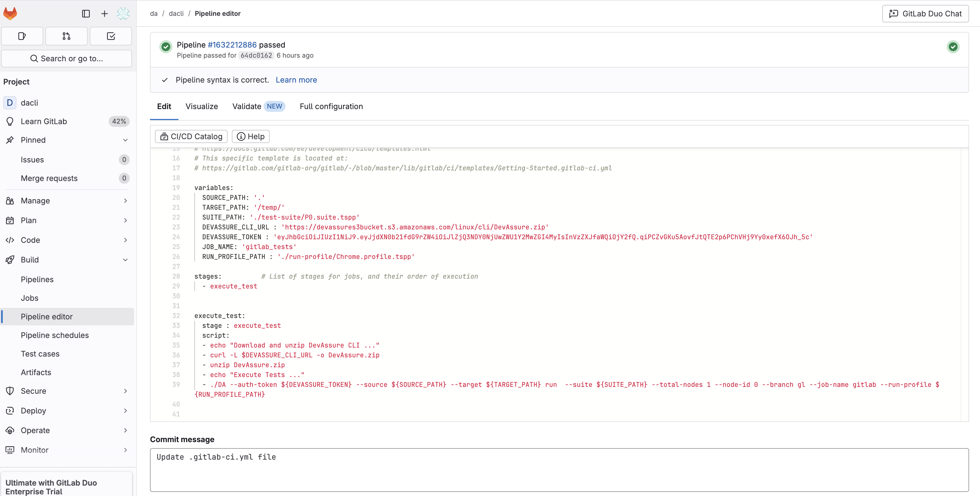
Task: Open the Validate tab
Action: pos(247,106)
